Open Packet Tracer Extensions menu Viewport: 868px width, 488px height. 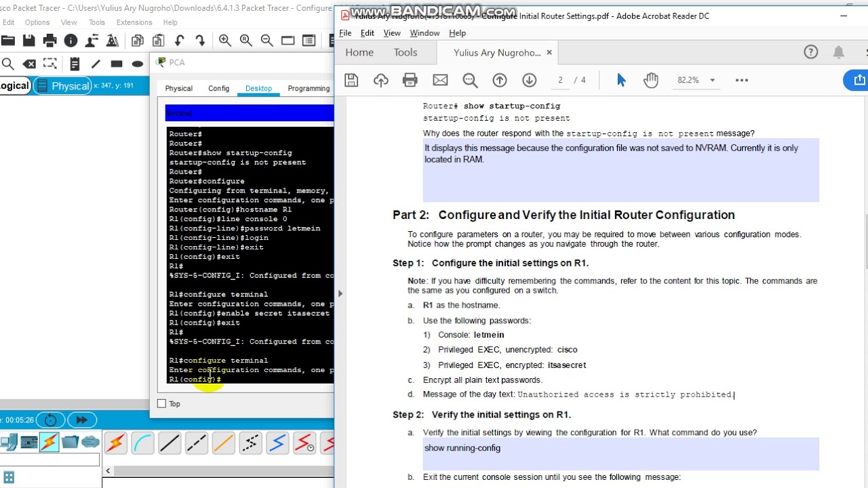[x=134, y=22]
